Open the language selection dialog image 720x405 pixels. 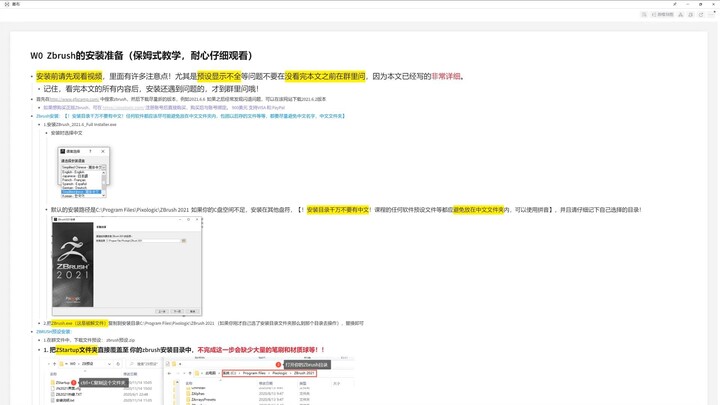point(84,173)
